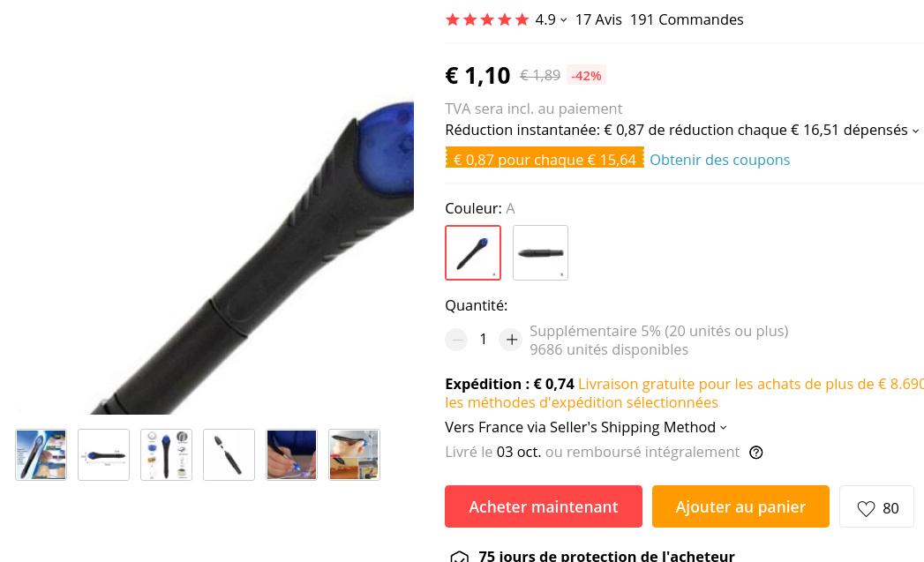The width and height of the screenshot is (924, 562).
Task: Select the fifth thumbnail showing pen writing
Action: (292, 454)
